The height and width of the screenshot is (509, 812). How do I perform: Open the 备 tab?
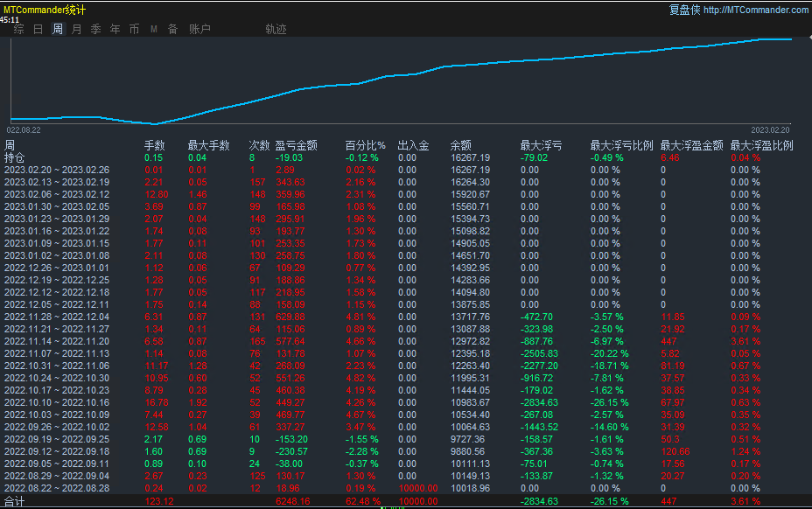[172, 29]
